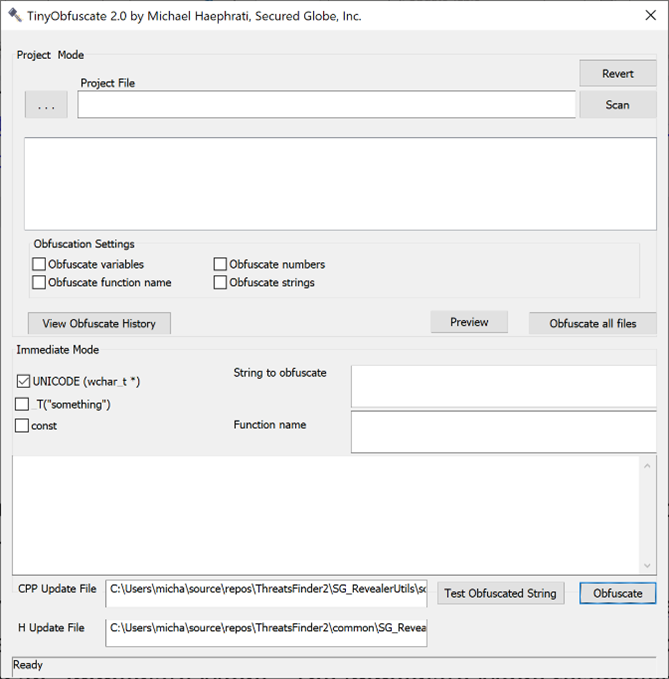Open View Obfuscate History
Viewport: 669px width, 679px height.
(x=99, y=323)
